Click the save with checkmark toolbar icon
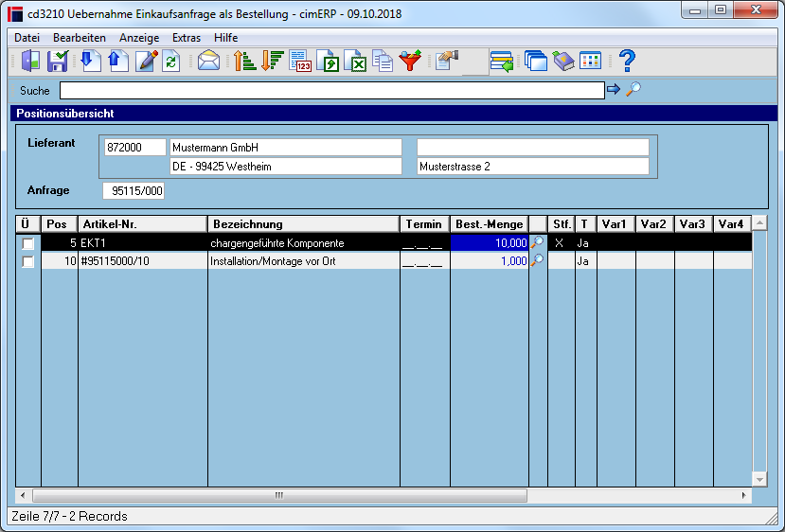The height and width of the screenshot is (532, 785). pyautogui.click(x=58, y=62)
